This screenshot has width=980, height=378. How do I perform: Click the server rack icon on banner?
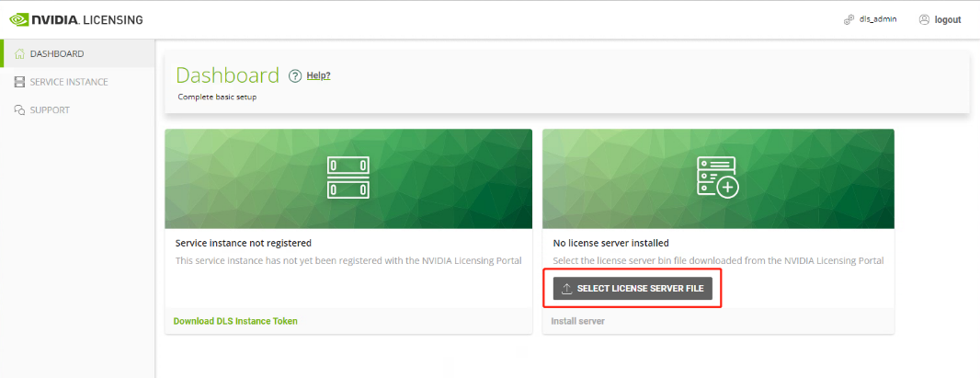pyautogui.click(x=348, y=178)
